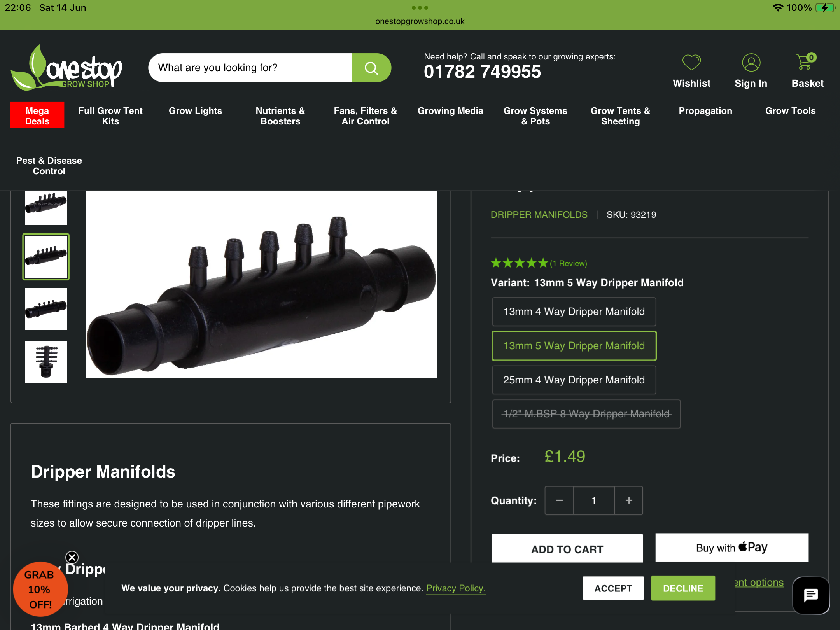The image size is (840, 630).
Task: Decrease quantity with minus button
Action: [x=559, y=500]
